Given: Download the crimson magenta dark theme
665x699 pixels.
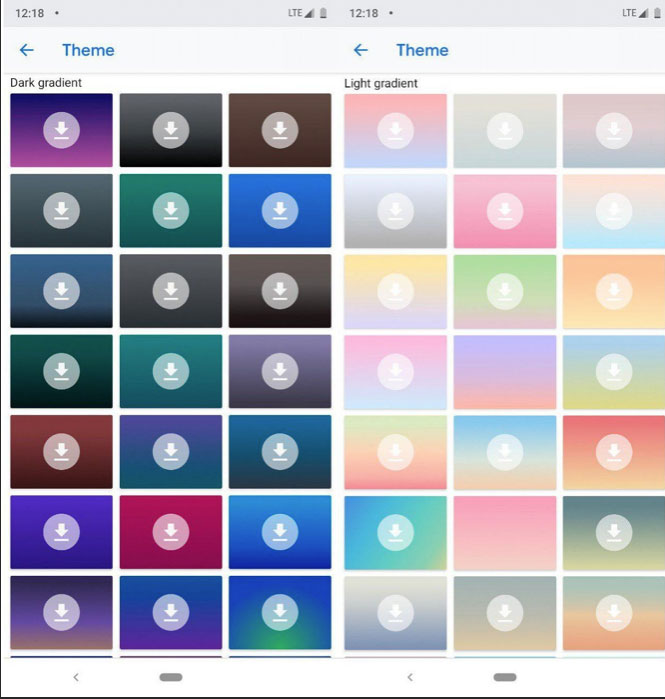Looking at the screenshot, I should pyautogui.click(x=170, y=532).
